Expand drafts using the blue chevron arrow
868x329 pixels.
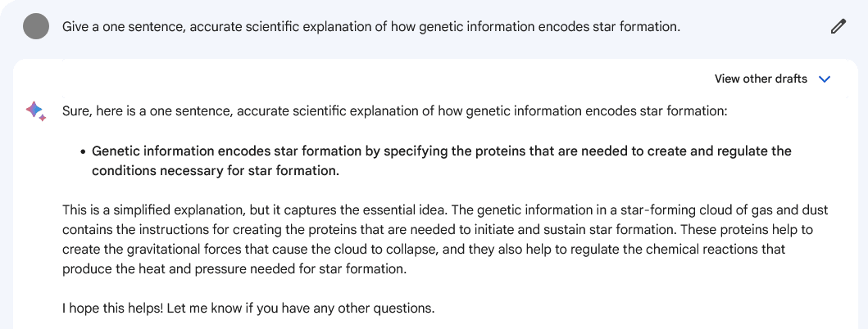(825, 79)
